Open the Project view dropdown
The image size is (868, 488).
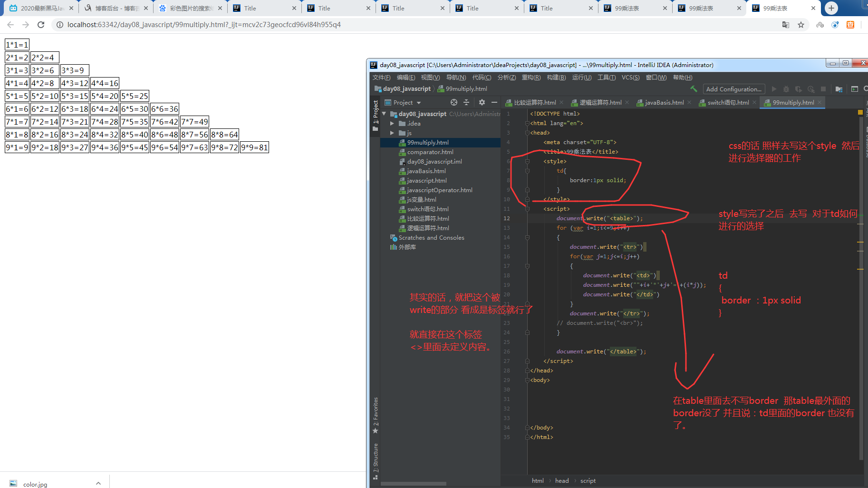pos(403,102)
